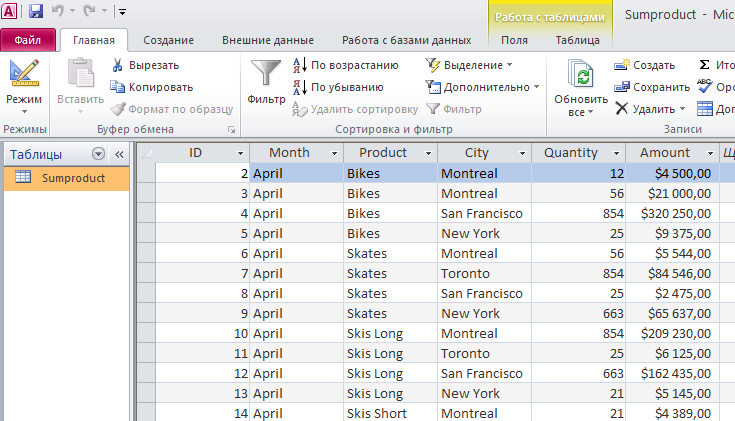This screenshot has height=421, width=735.
Task: Collapse the navigation pane with double chevron
Action: click(x=118, y=154)
